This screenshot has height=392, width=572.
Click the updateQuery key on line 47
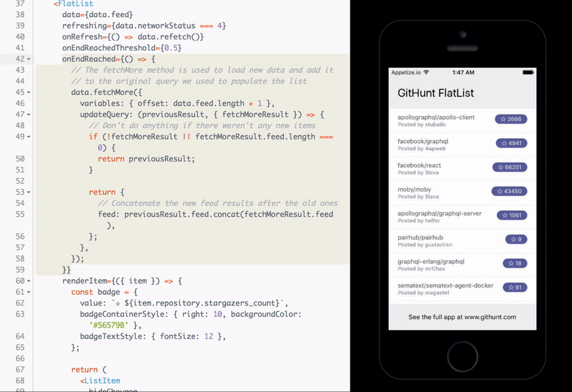(104, 114)
